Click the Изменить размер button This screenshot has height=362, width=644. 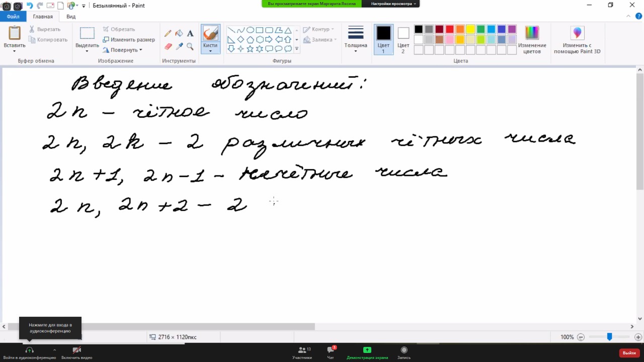click(129, 40)
